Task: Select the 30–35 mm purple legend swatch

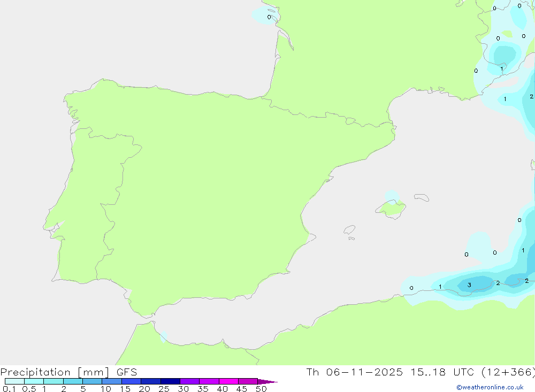Action: [190, 381]
